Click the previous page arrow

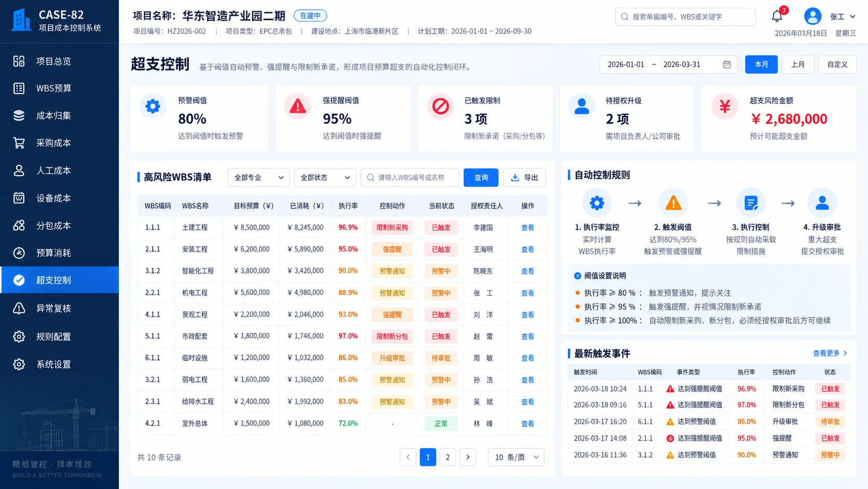point(408,457)
